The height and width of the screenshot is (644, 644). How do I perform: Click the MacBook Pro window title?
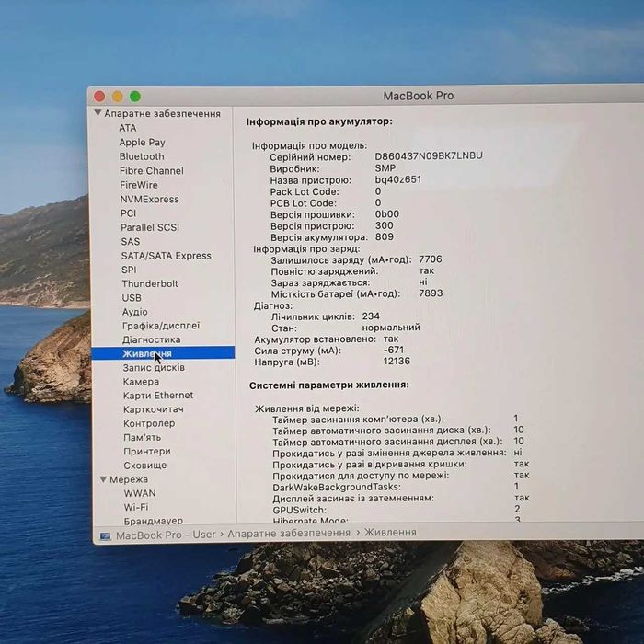tap(418, 96)
